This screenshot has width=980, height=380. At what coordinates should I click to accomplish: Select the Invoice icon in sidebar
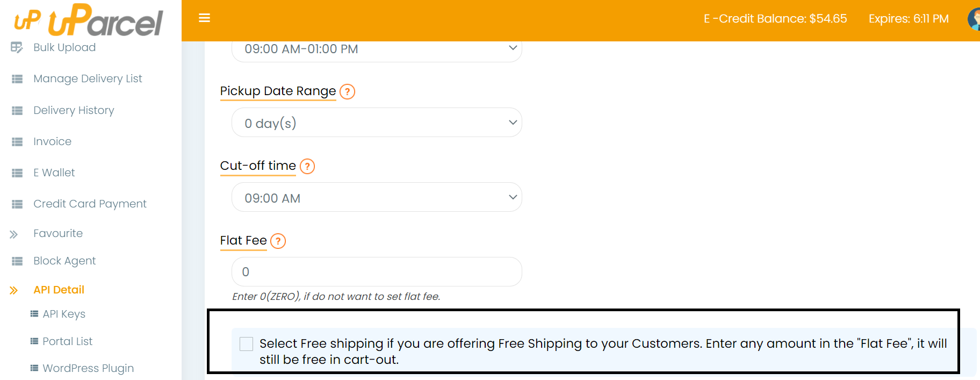pyautogui.click(x=16, y=141)
